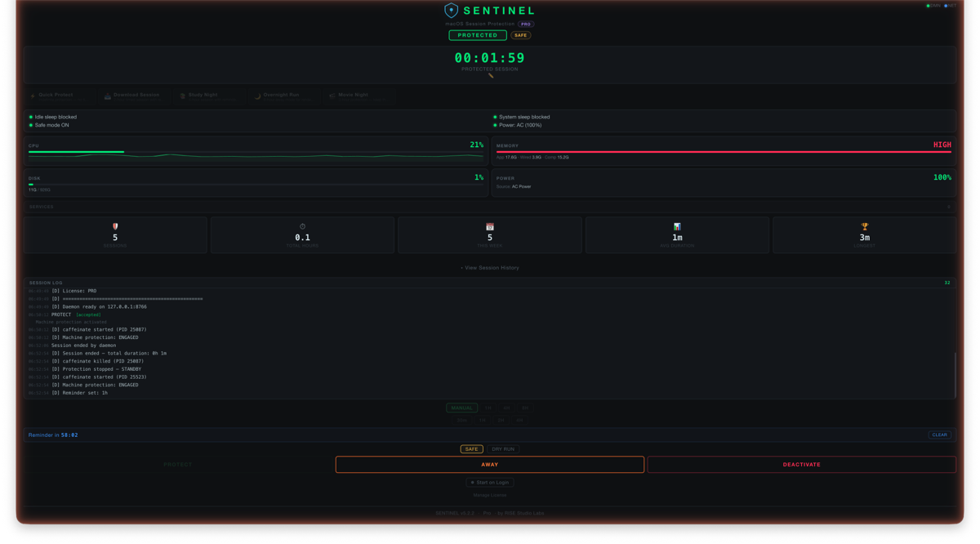Image resolution: width=980 pixels, height=544 pixels.
Task: Click 'Reminder in 58:02' text
Action: [x=53, y=435]
